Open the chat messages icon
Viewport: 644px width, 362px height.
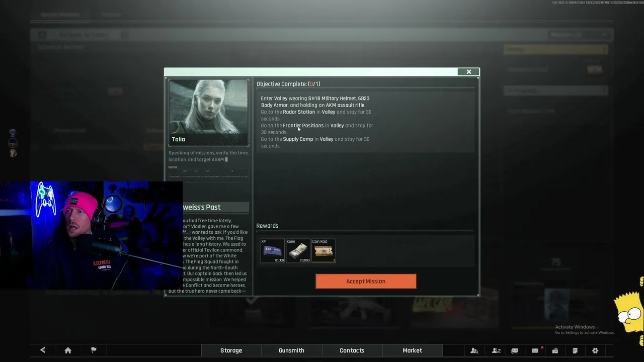[515, 350]
